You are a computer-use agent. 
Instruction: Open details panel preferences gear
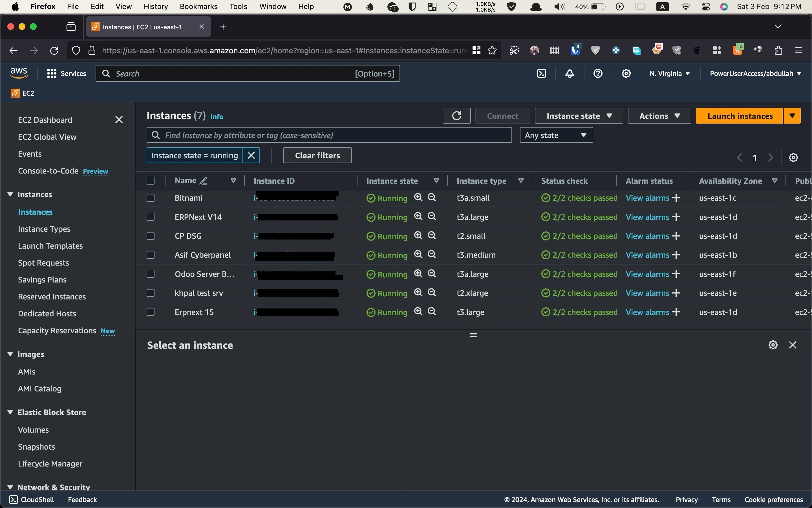pos(773,345)
